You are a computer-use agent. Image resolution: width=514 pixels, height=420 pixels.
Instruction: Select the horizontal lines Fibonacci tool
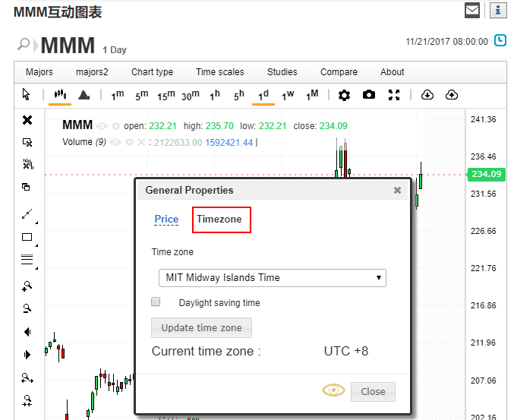(x=27, y=259)
